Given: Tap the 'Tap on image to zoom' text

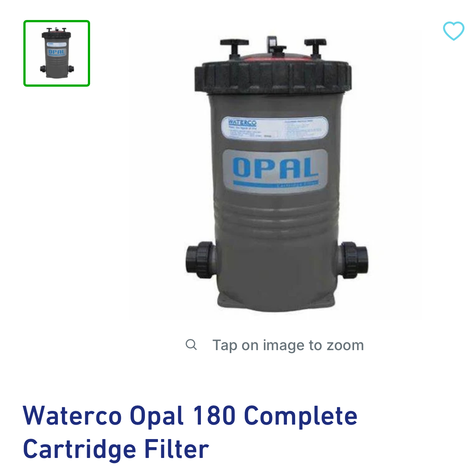Looking at the screenshot, I should coord(288,345).
